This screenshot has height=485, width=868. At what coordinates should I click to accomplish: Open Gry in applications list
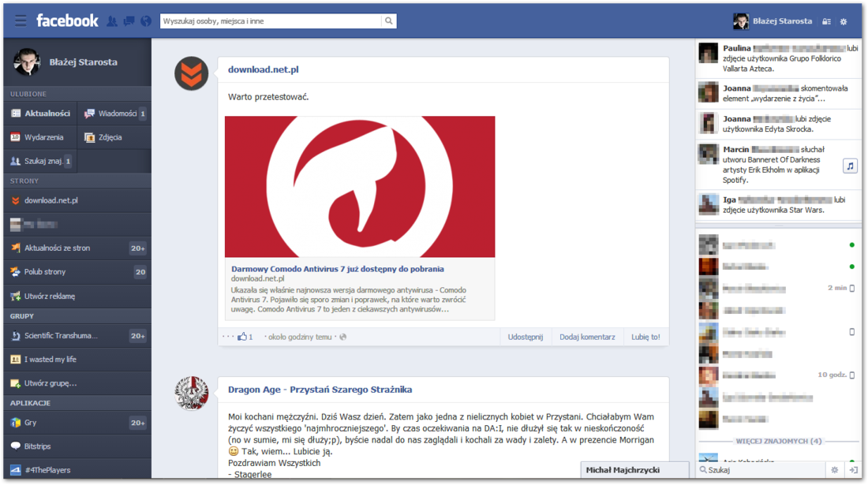tap(77, 422)
